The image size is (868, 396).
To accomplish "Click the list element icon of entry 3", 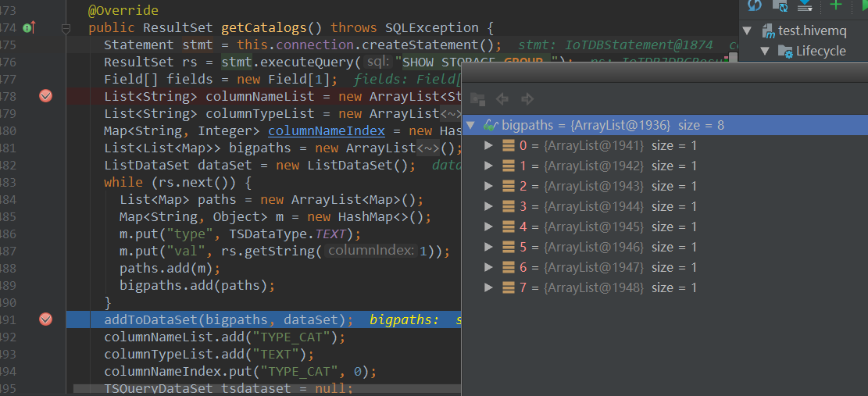I will pyautogui.click(x=509, y=207).
